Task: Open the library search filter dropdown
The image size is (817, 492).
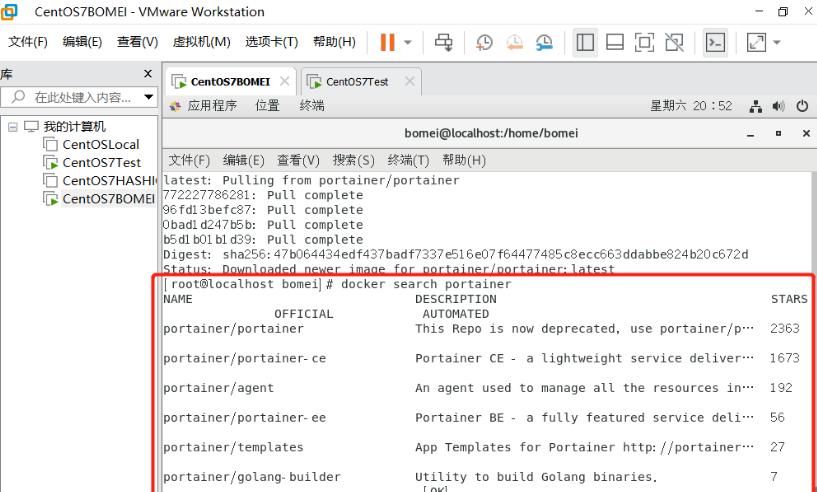Action: pos(149,97)
